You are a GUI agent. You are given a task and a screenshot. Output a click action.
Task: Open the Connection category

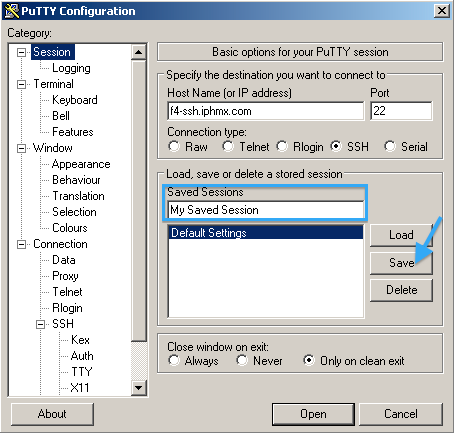[x=60, y=244]
